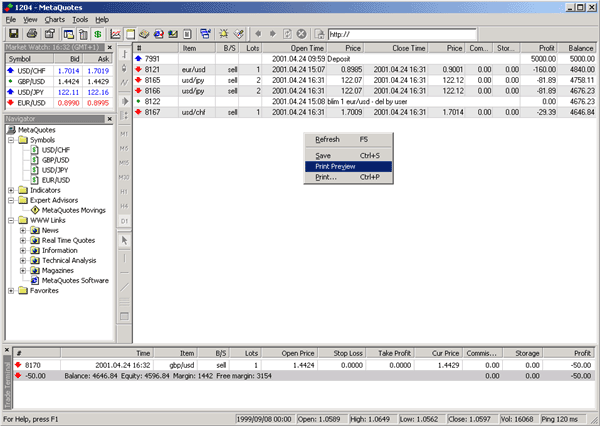This screenshot has height=426, width=600.
Task: Sort history by the Balance column header
Action: pyautogui.click(x=577, y=48)
